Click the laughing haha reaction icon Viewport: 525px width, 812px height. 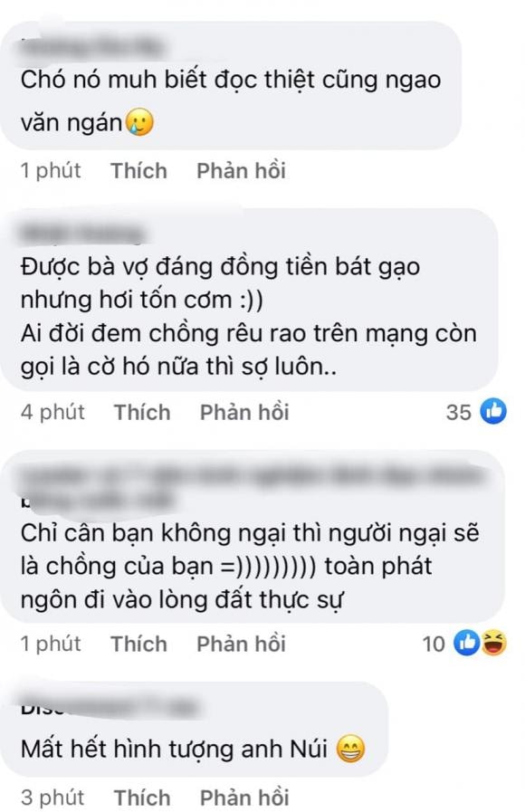493,644
